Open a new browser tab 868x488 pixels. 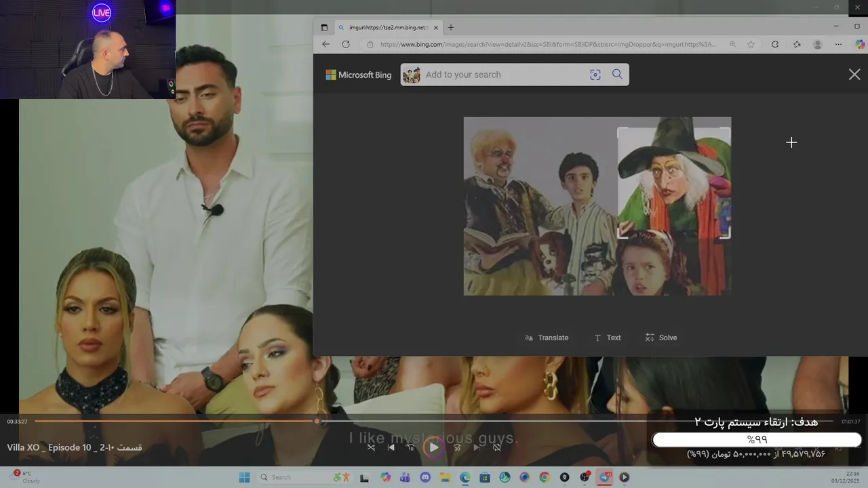(x=451, y=28)
